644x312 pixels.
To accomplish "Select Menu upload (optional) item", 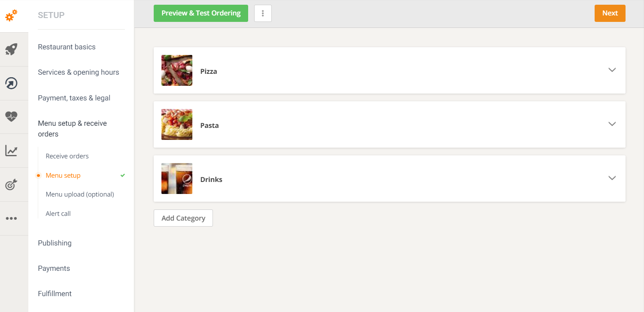I will 80,194.
